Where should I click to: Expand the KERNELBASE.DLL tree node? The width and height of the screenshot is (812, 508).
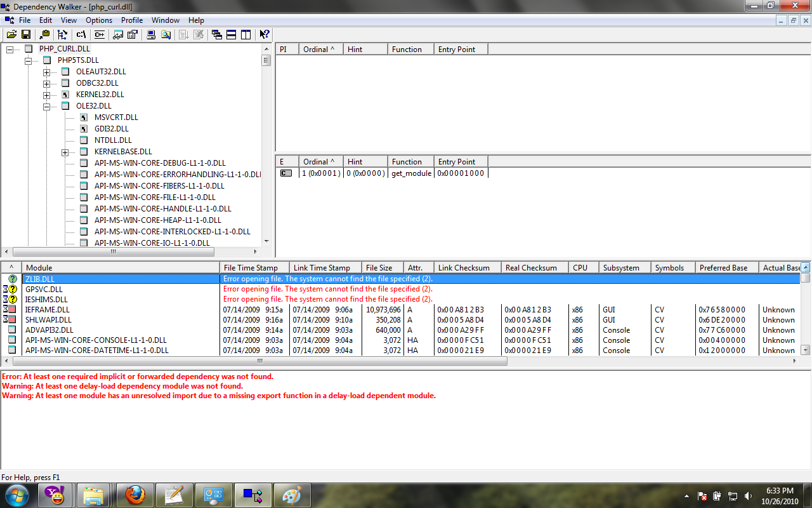65,152
